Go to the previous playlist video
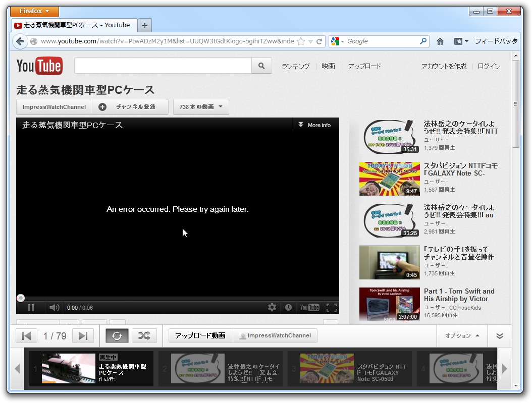The width and height of the screenshot is (532, 403). pyautogui.click(x=26, y=335)
